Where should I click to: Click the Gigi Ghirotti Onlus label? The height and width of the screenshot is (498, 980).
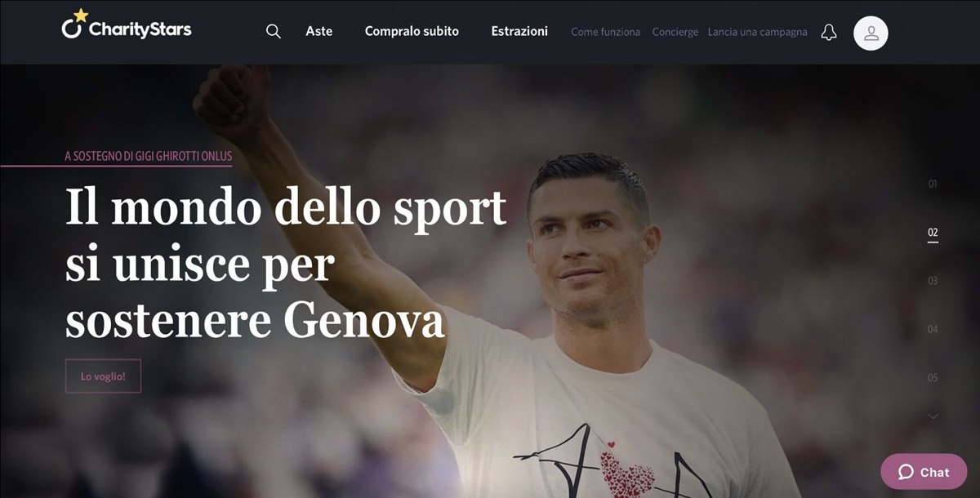click(x=149, y=155)
